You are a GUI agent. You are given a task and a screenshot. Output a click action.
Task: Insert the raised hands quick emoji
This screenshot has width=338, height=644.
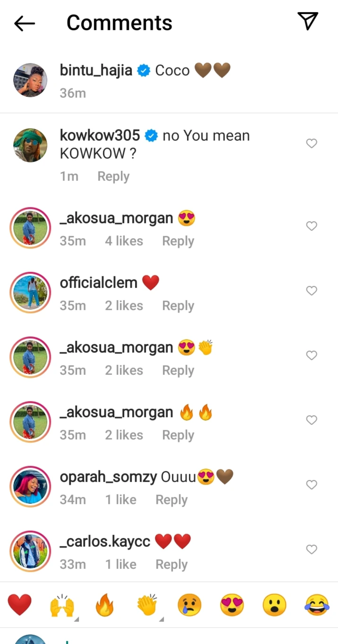[x=62, y=605]
